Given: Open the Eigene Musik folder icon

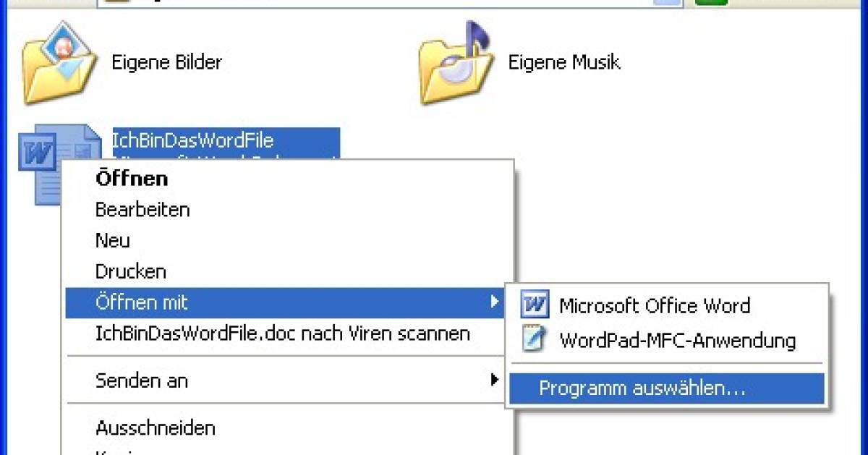Looking at the screenshot, I should [x=456, y=64].
